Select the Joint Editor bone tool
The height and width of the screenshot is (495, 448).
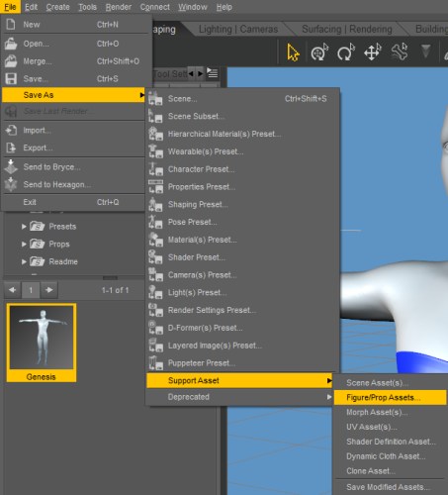400,52
